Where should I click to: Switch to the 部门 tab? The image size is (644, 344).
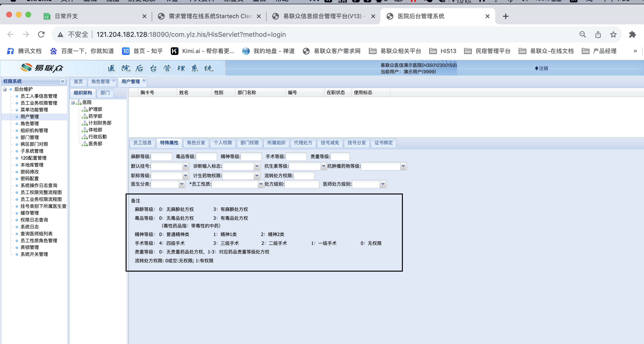[105, 93]
